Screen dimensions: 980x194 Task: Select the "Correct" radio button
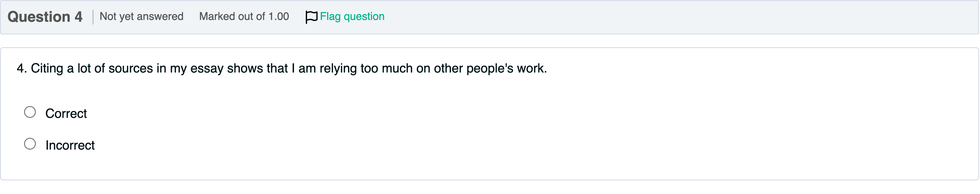click(x=30, y=112)
